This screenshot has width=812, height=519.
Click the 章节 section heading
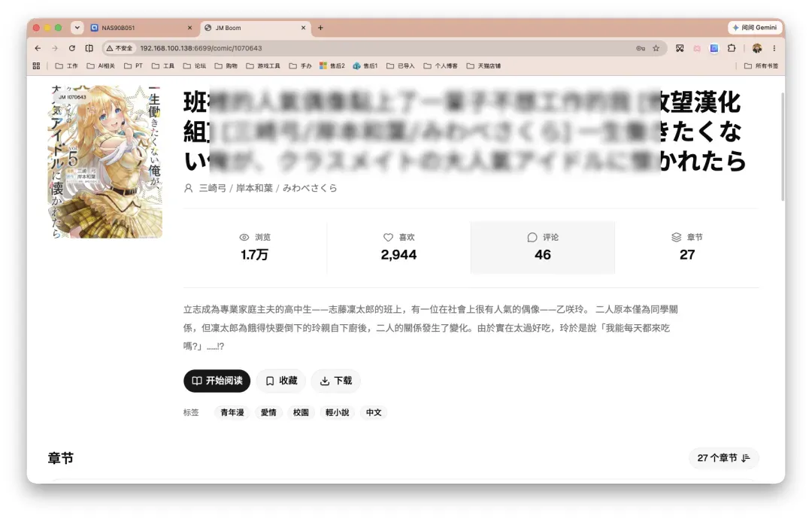click(x=61, y=458)
